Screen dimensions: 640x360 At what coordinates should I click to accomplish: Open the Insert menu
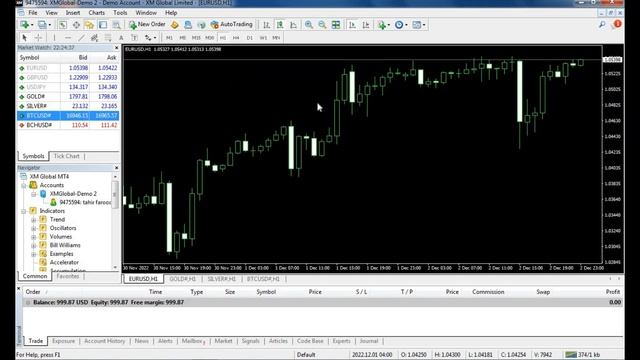pyautogui.click(x=73, y=13)
